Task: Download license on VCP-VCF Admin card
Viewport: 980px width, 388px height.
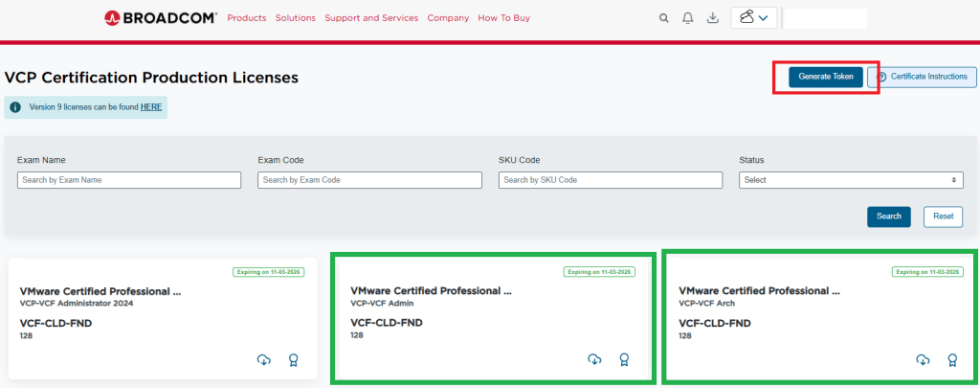Action: 594,359
